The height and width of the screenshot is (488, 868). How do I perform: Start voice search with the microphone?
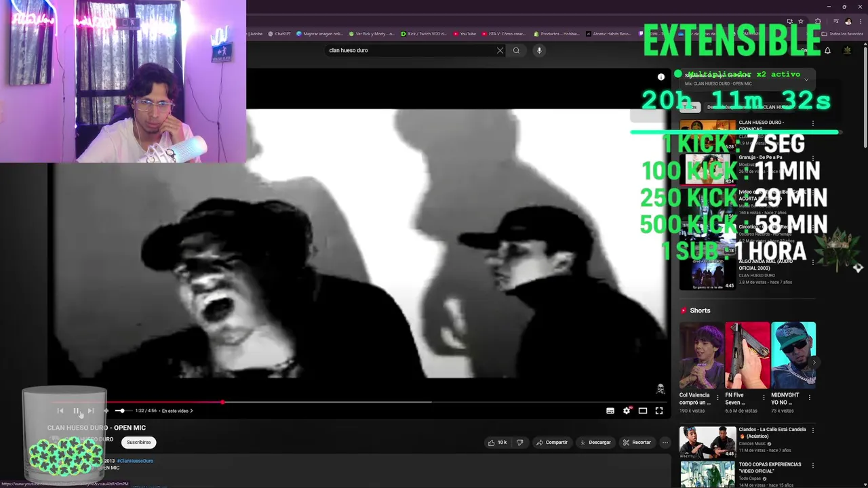point(539,50)
